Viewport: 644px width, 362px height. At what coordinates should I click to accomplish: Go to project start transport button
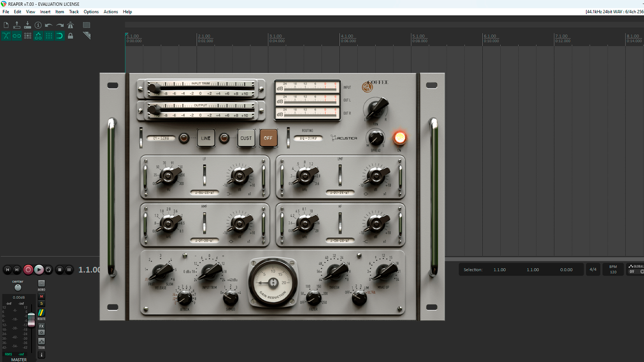[7, 270]
